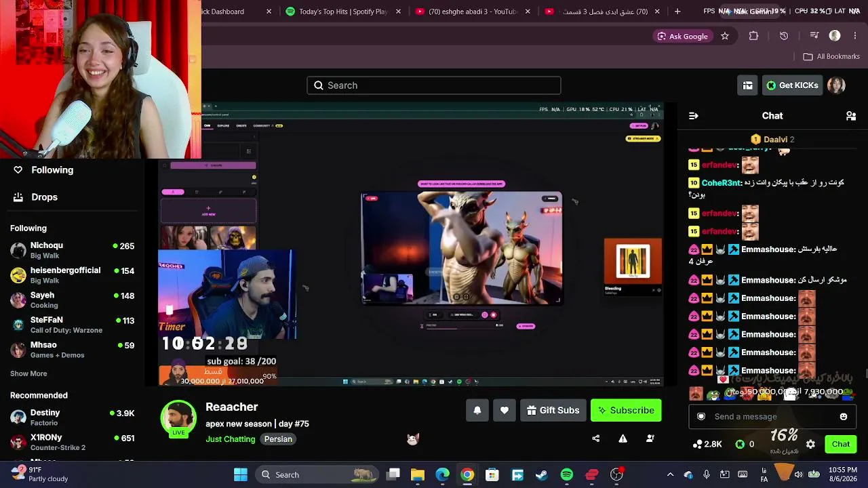Image resolution: width=868 pixels, height=488 pixels.
Task: Open Mhsao's Games + Demos stream
Action: [73, 350]
